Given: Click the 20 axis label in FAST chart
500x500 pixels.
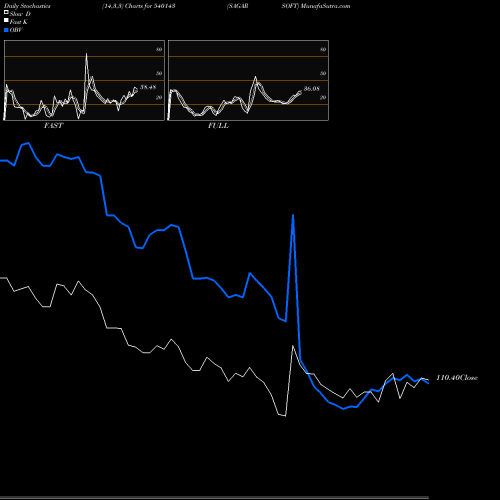Looking at the screenshot, I should click(x=159, y=97).
